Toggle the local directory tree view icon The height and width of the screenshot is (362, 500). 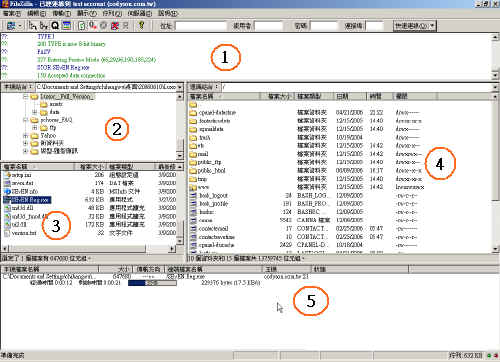(x=33, y=26)
